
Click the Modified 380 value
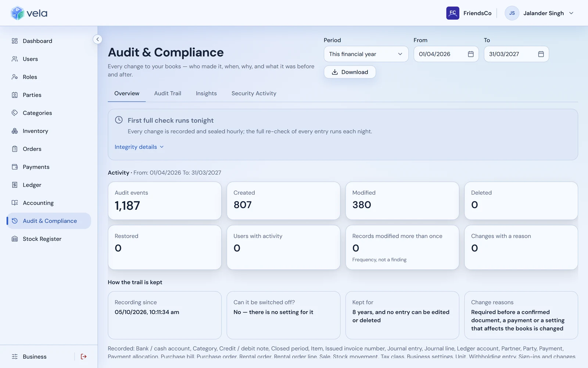[362, 205]
